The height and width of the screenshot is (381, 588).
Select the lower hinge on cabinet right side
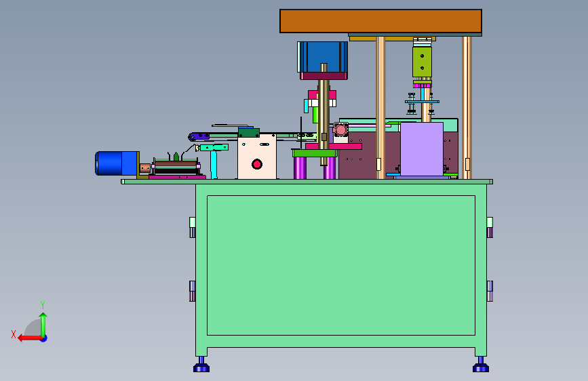pyautogui.click(x=490, y=291)
